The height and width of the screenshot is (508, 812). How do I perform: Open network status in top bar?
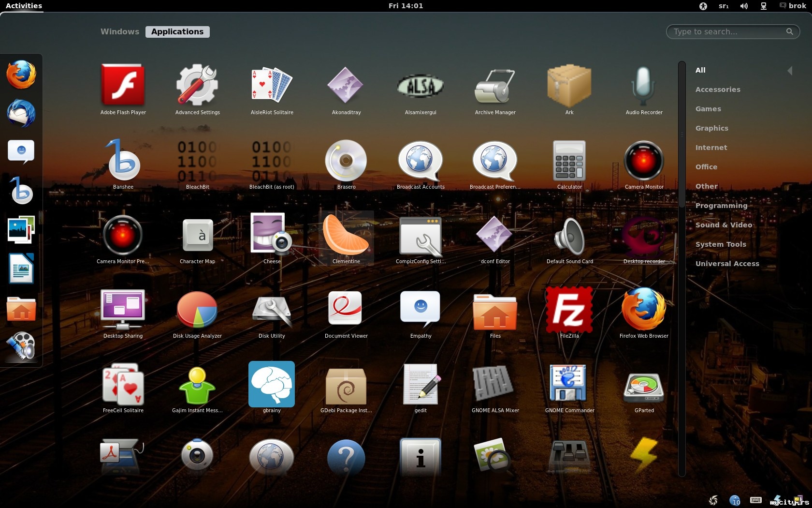coord(764,6)
